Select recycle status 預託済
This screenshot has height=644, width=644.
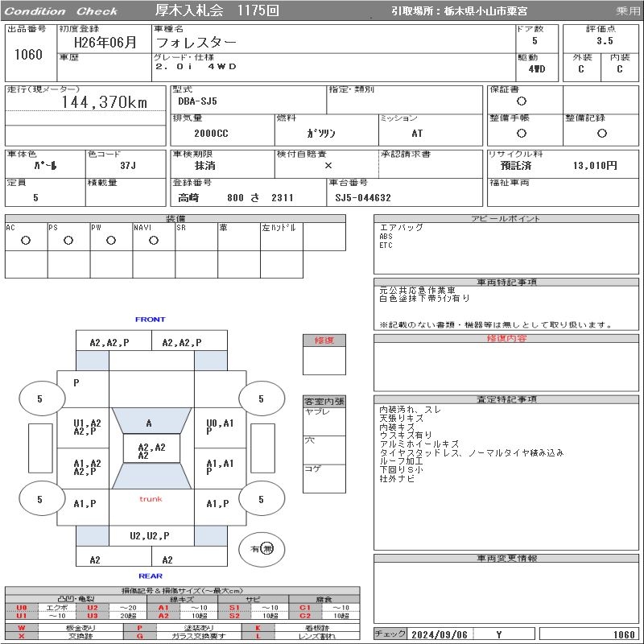[x=516, y=166]
